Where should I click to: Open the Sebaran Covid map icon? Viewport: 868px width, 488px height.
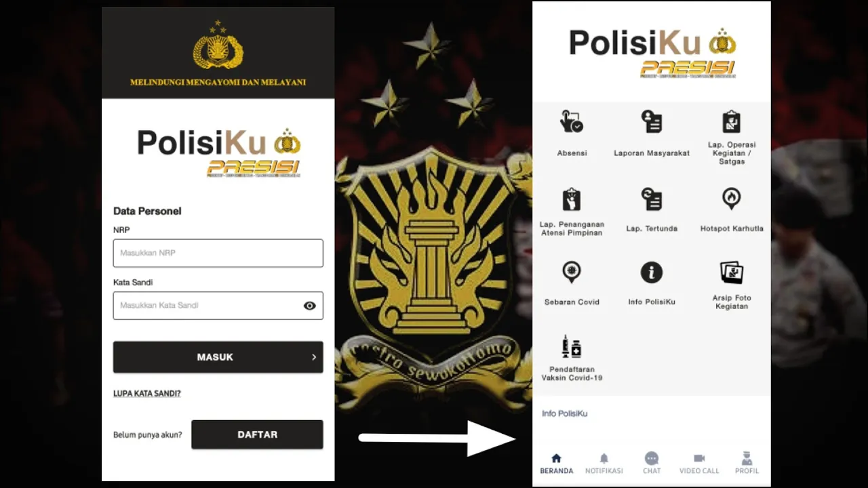pos(572,272)
